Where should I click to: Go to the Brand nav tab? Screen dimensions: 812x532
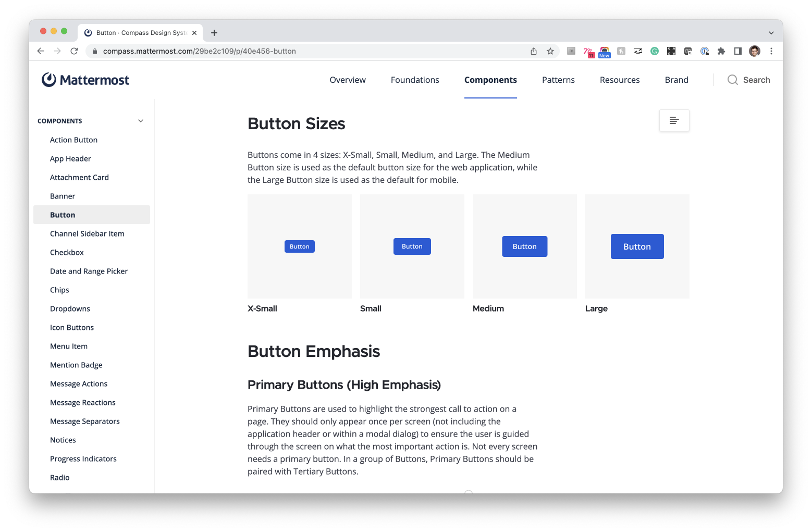[676, 80]
